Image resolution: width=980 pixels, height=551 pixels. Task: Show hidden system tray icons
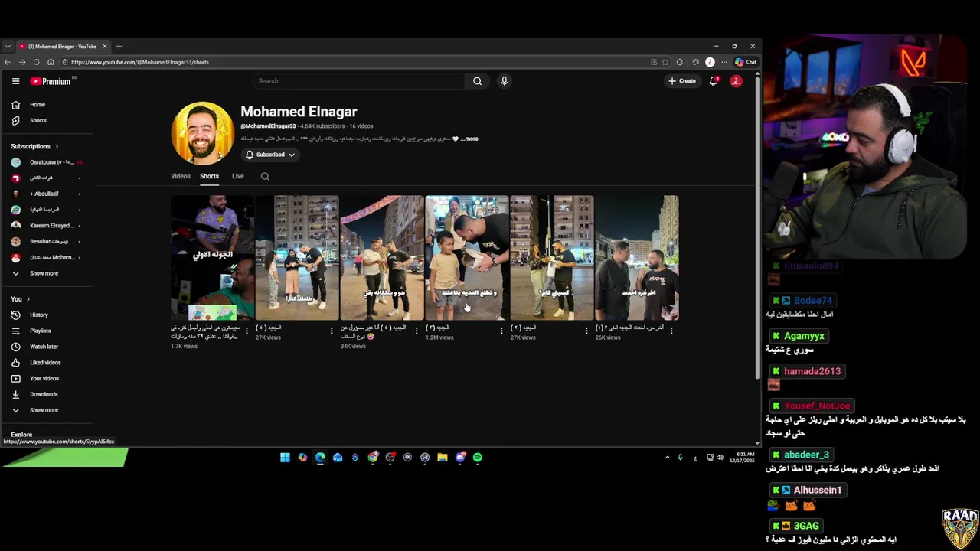tap(667, 458)
